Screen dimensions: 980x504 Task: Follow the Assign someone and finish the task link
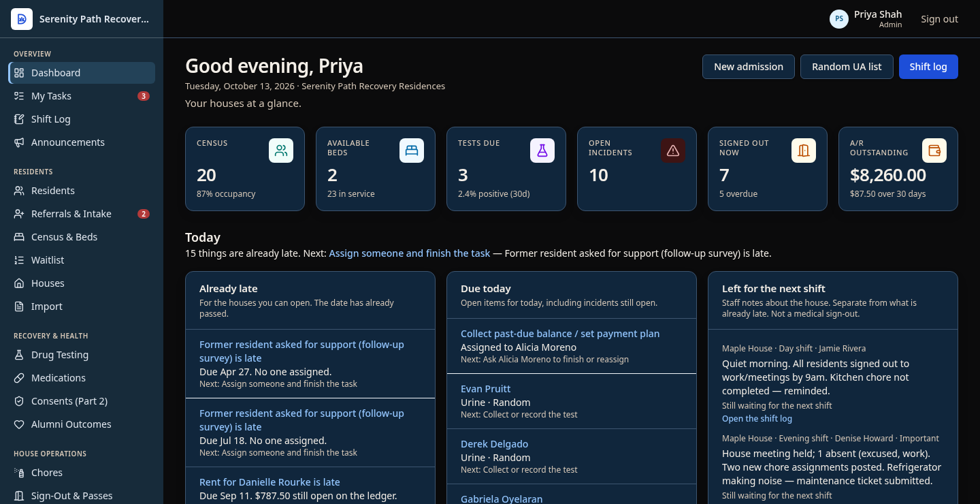pos(409,253)
